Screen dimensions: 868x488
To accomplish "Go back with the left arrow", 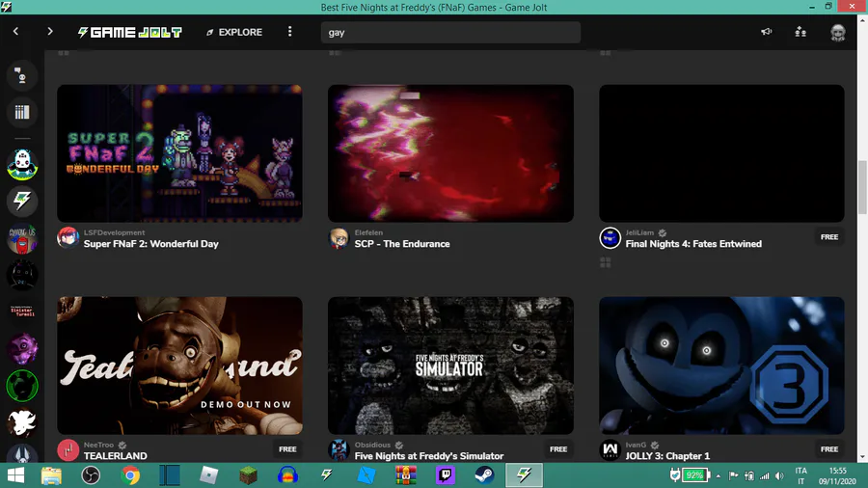I will coord(15,32).
